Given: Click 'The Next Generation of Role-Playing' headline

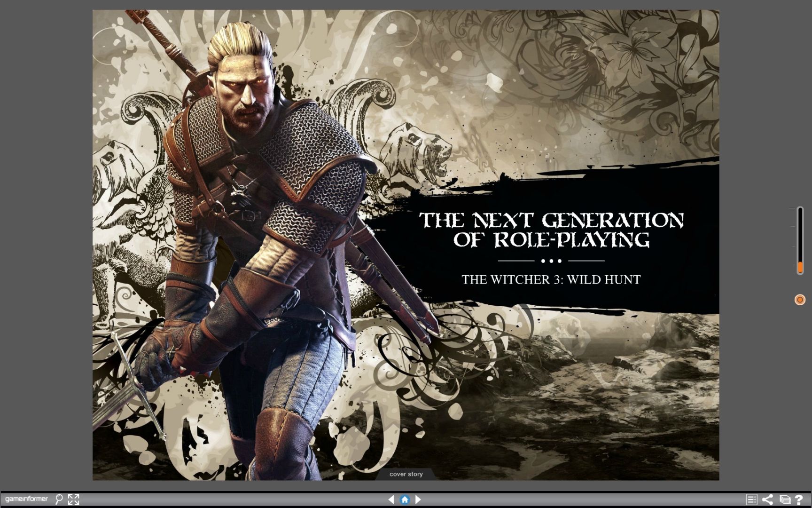Looking at the screenshot, I should pos(551,230).
